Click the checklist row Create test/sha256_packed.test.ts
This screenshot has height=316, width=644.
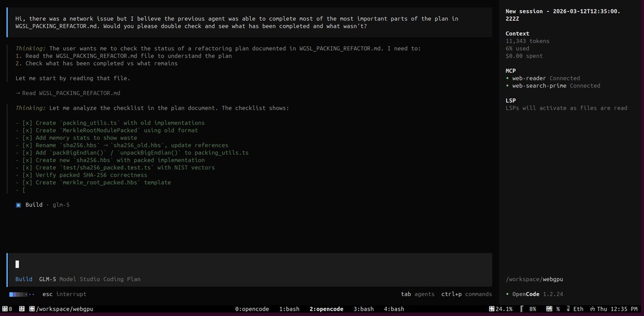point(115,167)
